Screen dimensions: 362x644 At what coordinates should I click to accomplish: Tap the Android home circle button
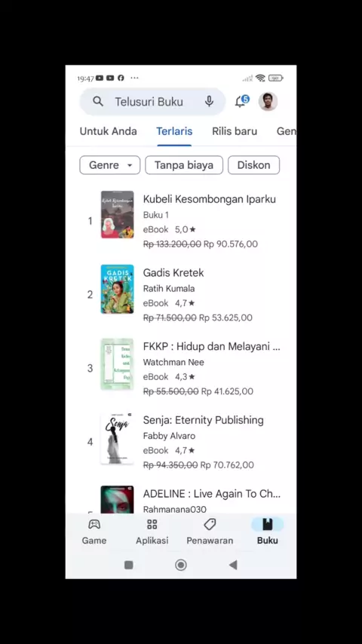coord(181,565)
